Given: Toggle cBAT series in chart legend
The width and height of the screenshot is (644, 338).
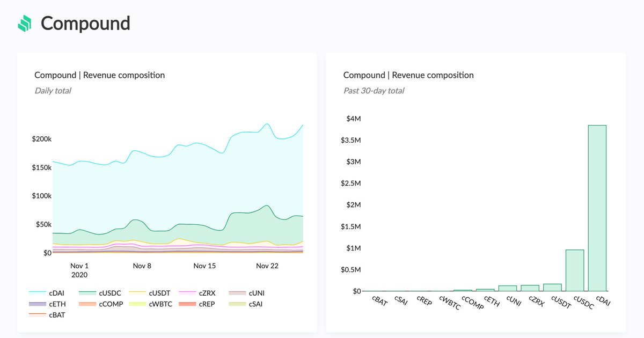Looking at the screenshot, I should (47, 315).
